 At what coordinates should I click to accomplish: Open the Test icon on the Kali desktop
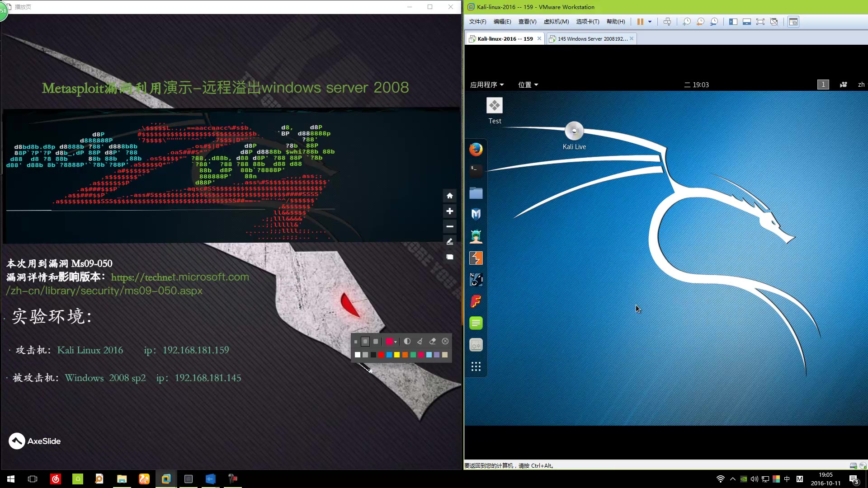click(x=495, y=111)
